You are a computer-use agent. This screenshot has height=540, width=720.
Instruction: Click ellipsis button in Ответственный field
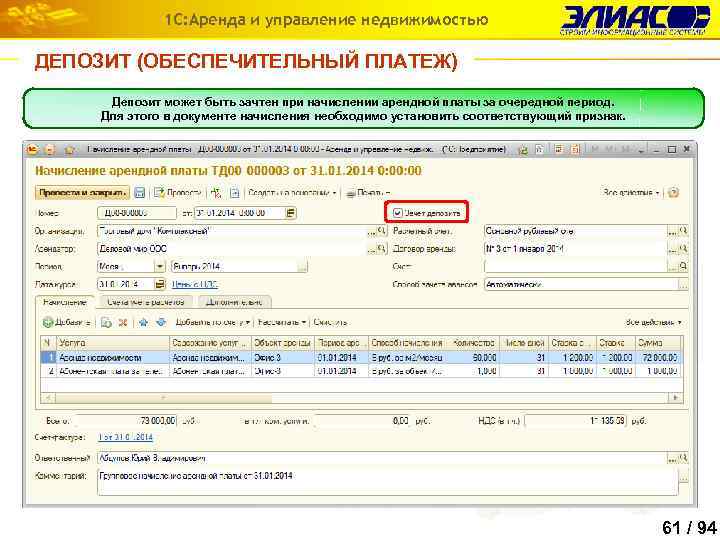[x=673, y=458]
